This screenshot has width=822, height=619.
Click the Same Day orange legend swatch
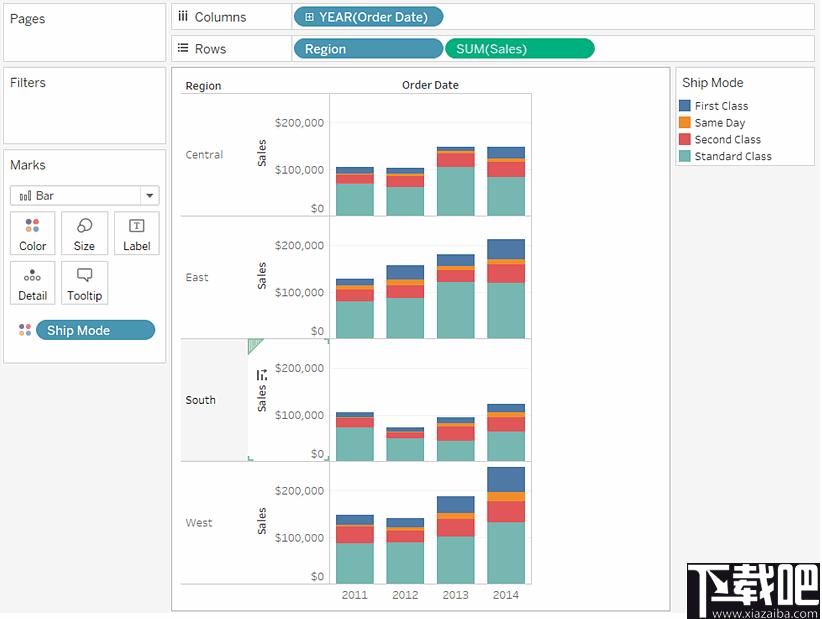pos(685,122)
